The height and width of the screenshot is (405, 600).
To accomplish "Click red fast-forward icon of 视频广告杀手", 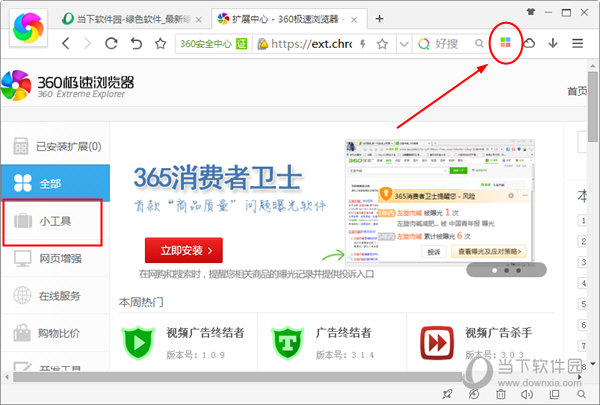I will (x=437, y=343).
